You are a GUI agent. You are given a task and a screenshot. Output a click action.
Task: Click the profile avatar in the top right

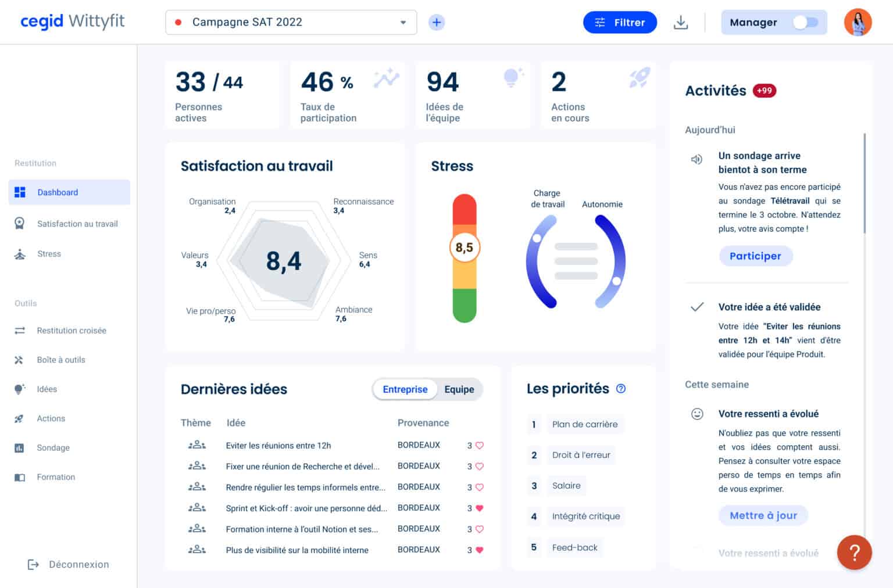[858, 22]
